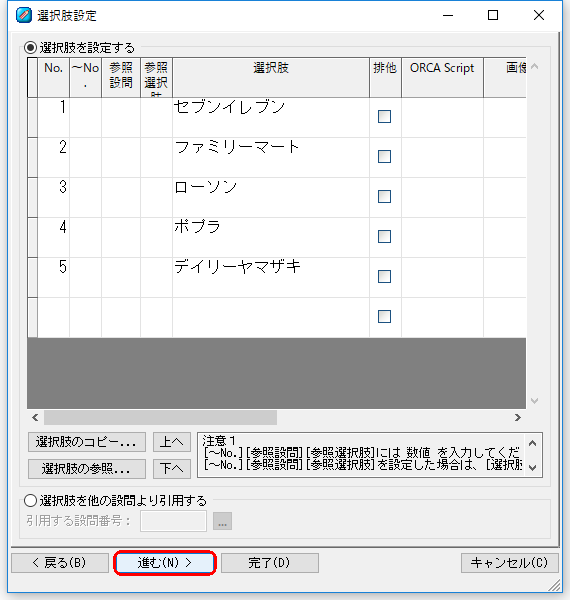The image size is (570, 600).
Task: Select 選択肢を設定する radio button
Action: tap(30, 48)
